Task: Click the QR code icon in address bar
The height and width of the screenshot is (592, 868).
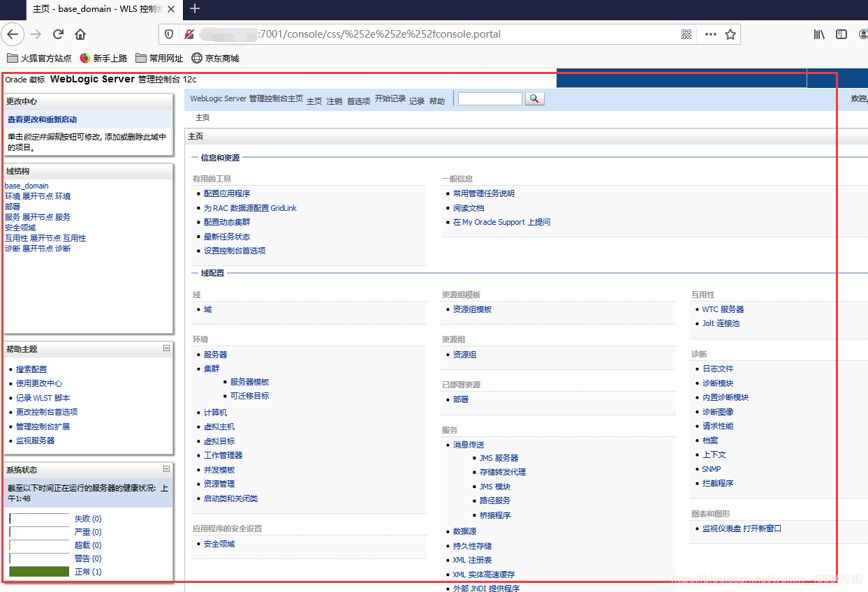Action: tap(686, 34)
